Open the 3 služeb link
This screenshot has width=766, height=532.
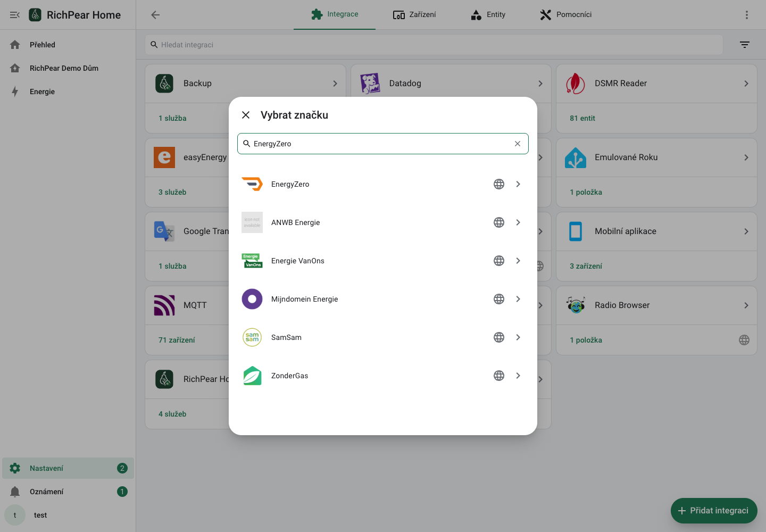point(172,192)
